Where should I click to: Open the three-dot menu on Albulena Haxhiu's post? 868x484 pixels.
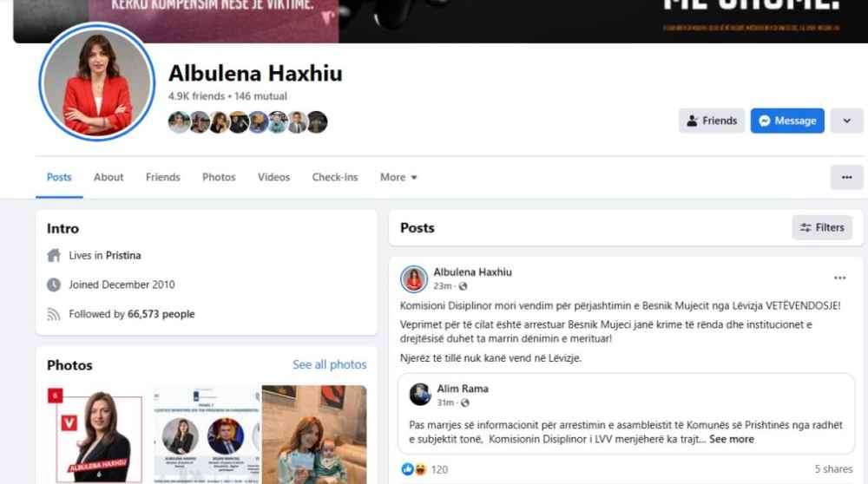pyautogui.click(x=839, y=278)
